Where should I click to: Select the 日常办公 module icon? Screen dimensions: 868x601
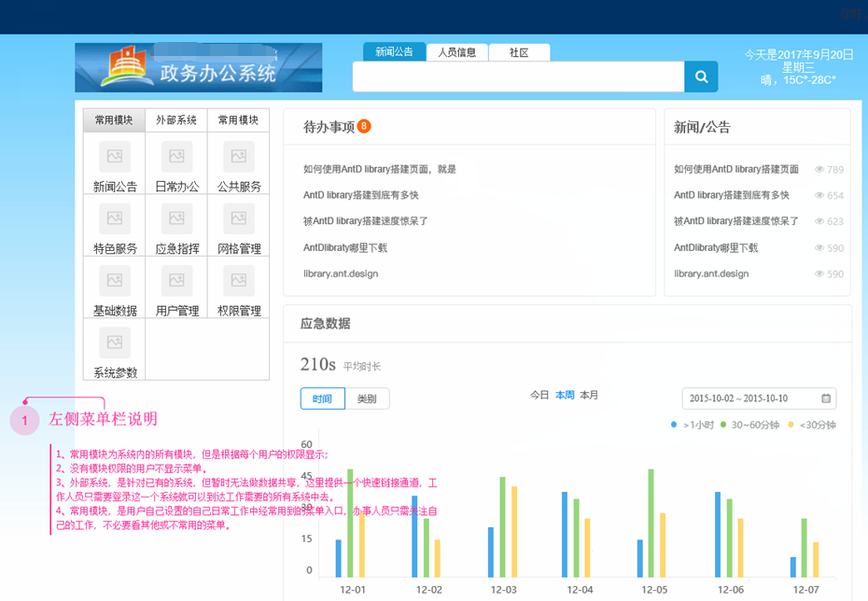tap(175, 163)
